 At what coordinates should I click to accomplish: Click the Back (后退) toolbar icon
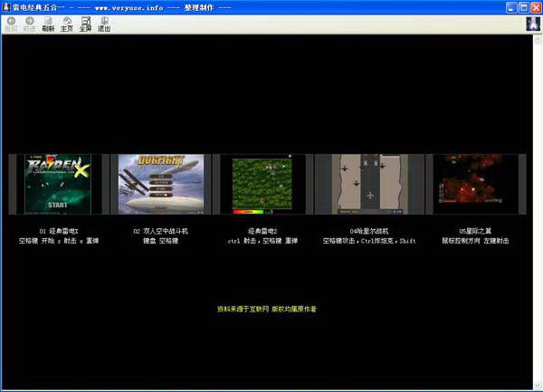pyautogui.click(x=11, y=23)
